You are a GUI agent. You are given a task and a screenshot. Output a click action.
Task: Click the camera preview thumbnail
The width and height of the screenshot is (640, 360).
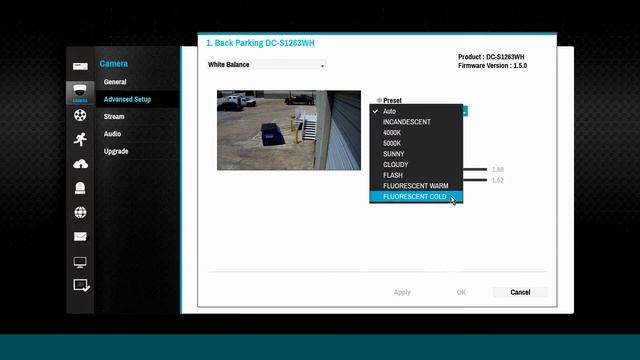coord(289,130)
